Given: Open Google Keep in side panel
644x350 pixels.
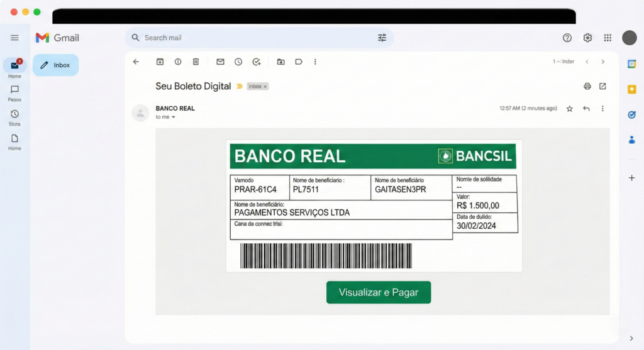Looking at the screenshot, I should click(631, 89).
